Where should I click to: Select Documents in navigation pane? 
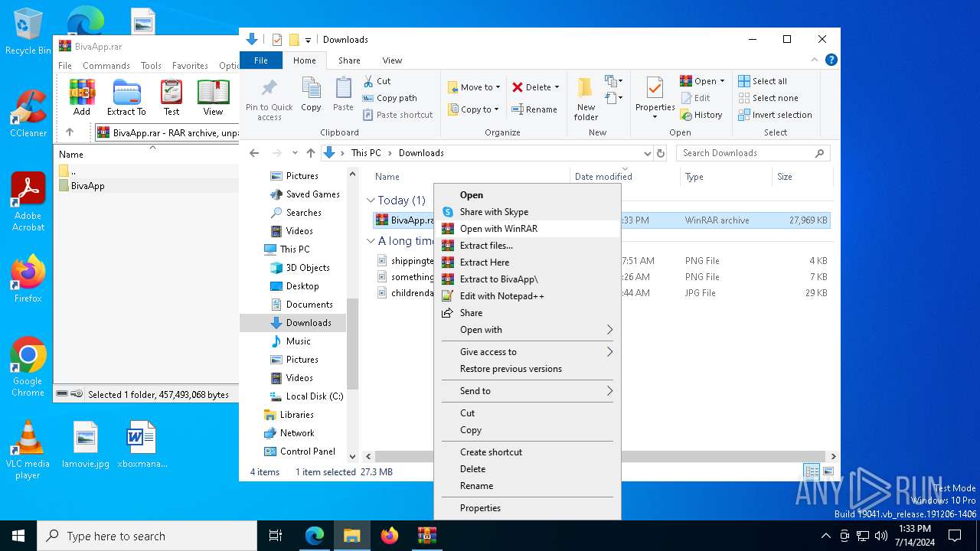[x=309, y=305]
